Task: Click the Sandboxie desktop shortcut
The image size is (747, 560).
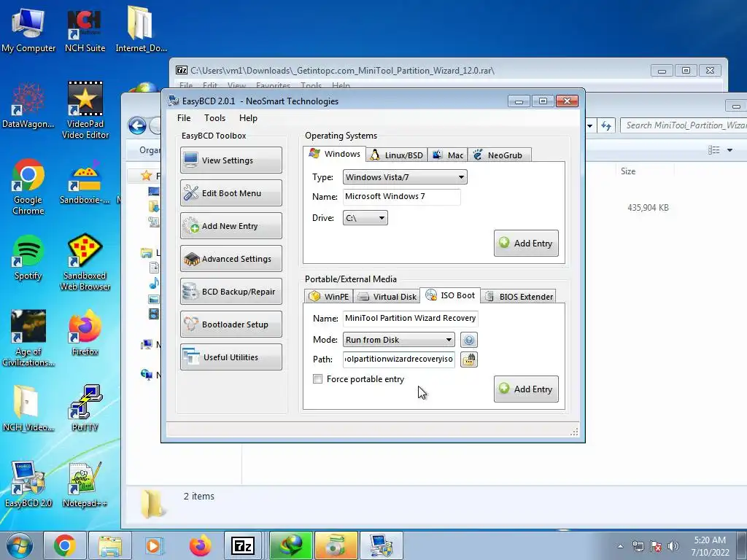Action: click(x=85, y=182)
